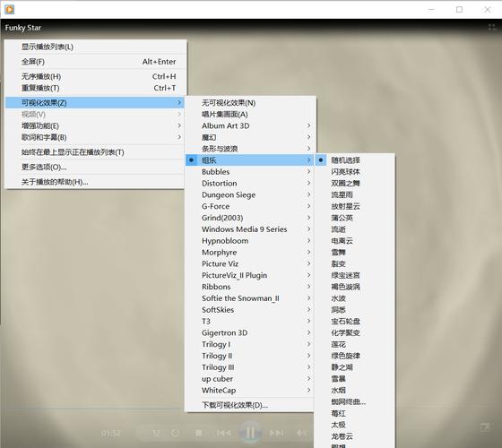Expand the WhiteCap submenu arrow

point(308,390)
